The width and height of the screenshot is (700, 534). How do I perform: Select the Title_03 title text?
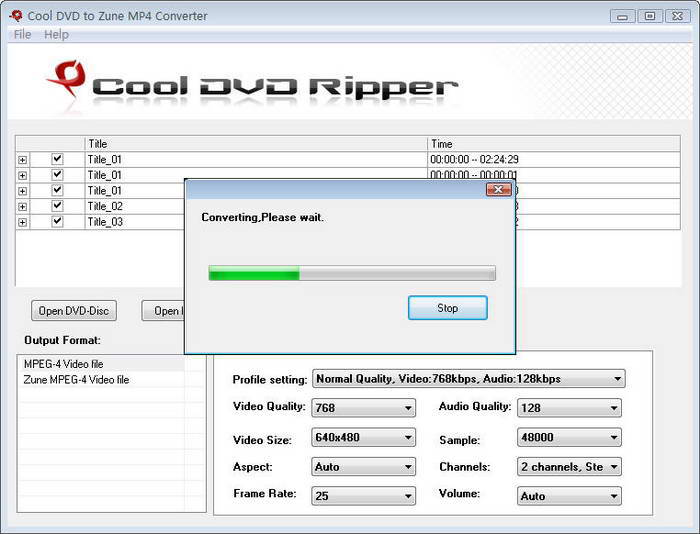[105, 222]
